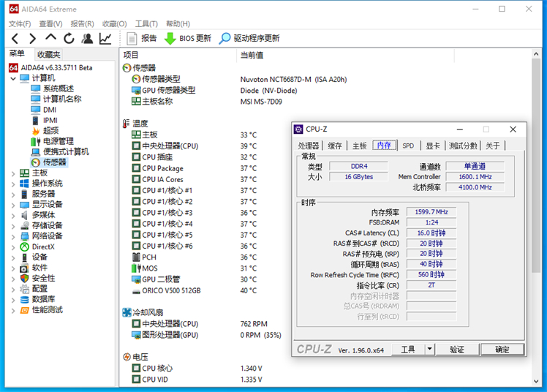The width and height of the screenshot is (547, 392).
Task: Switch to CPU-Z 缓存 tab
Action: point(335,146)
